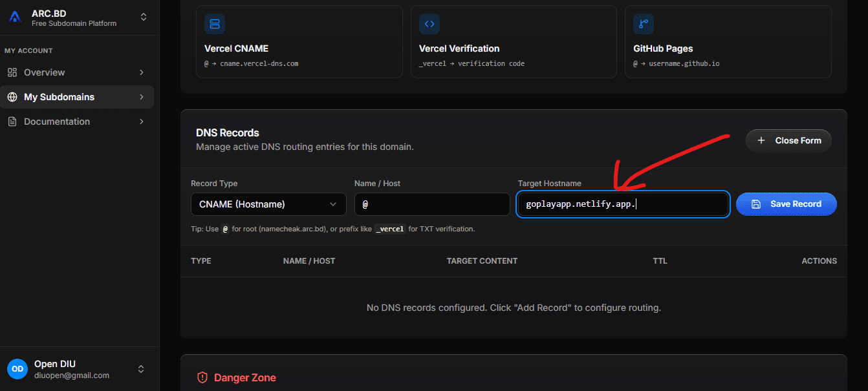Click the Danger Zone shield icon
The width and height of the screenshot is (868, 391).
pos(202,377)
